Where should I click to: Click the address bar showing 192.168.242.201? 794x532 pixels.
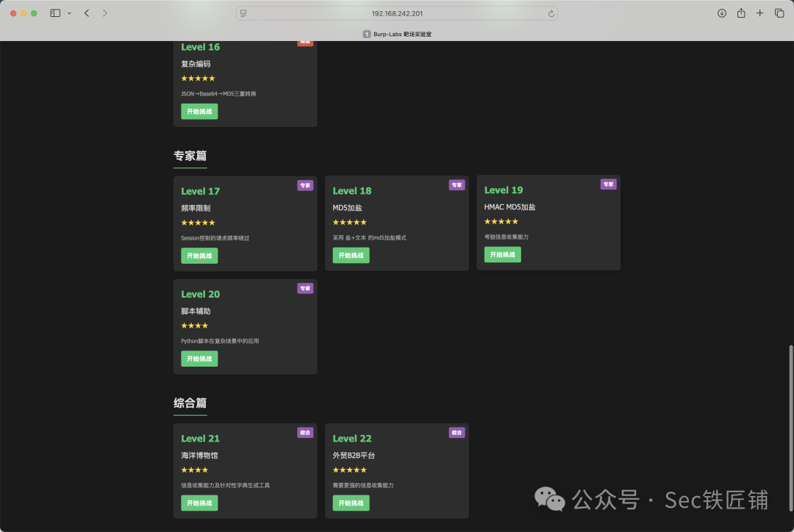click(x=397, y=12)
